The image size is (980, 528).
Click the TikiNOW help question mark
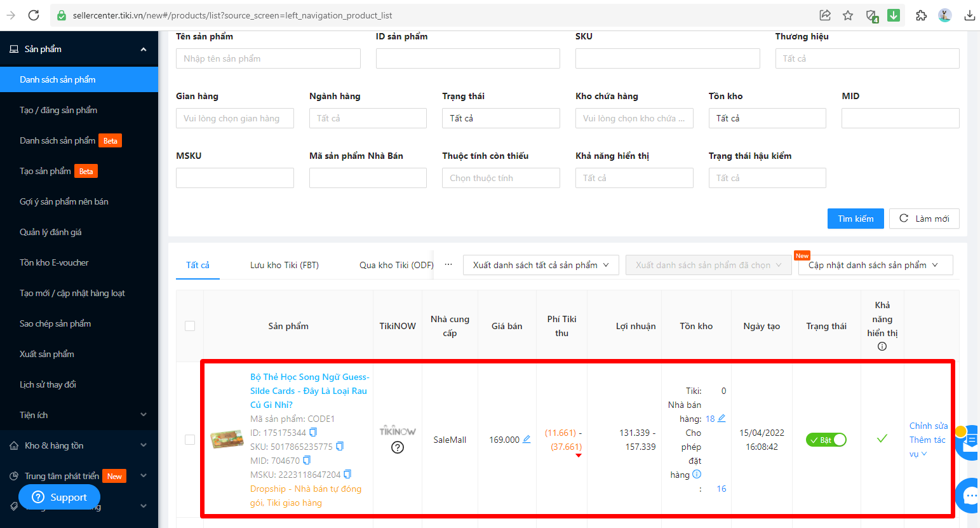(x=398, y=447)
